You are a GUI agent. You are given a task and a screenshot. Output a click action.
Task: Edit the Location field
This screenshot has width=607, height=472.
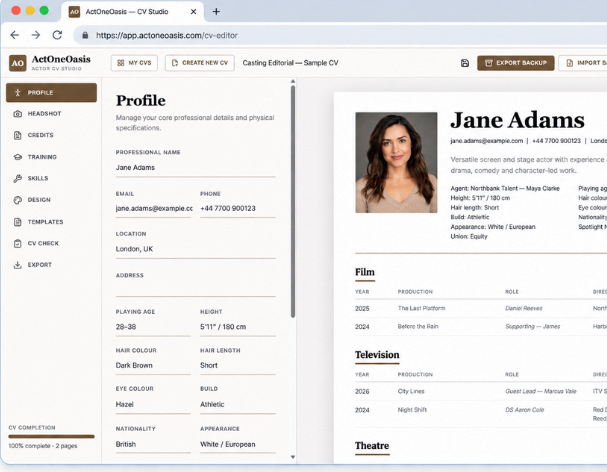tap(195, 249)
